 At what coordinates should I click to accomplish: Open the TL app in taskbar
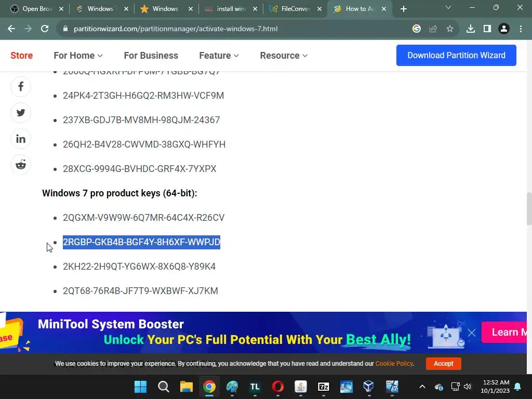click(x=255, y=387)
